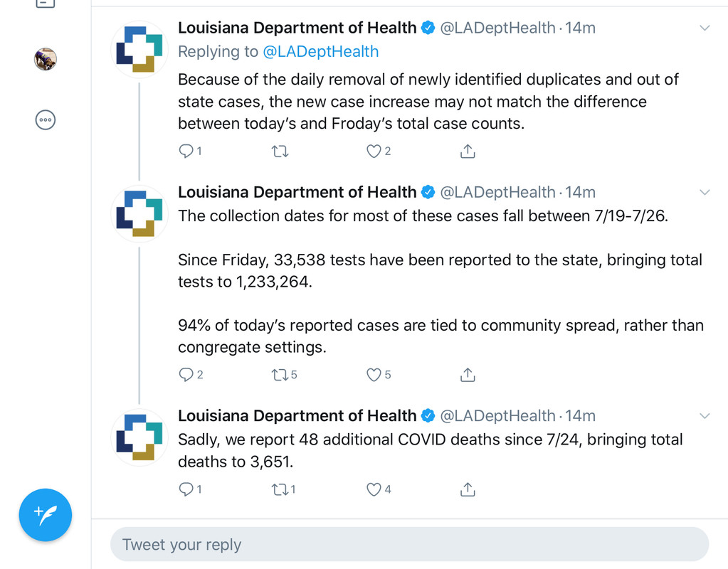Open options chevron on first tweet
The width and height of the screenshot is (728, 569).
705,28
